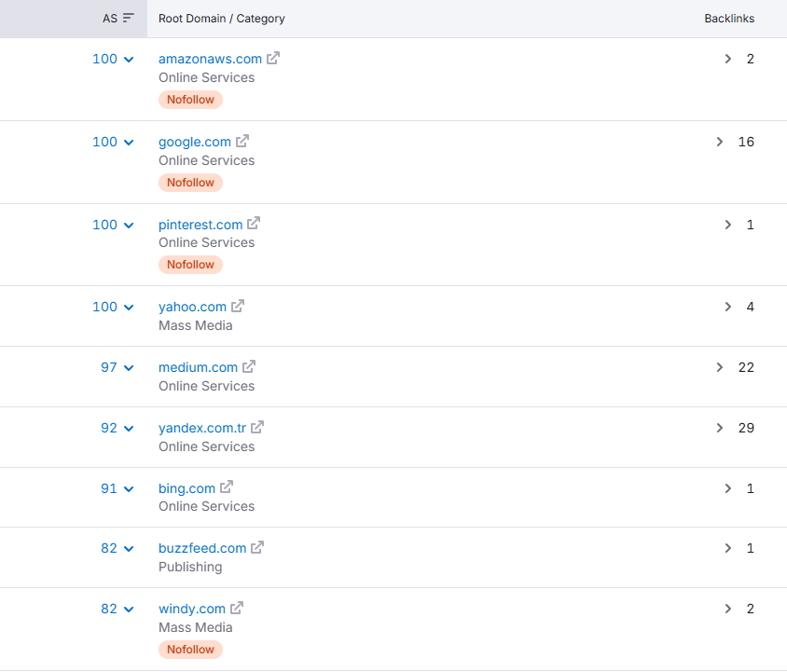Open external link icon next to bing.com

coord(227,487)
